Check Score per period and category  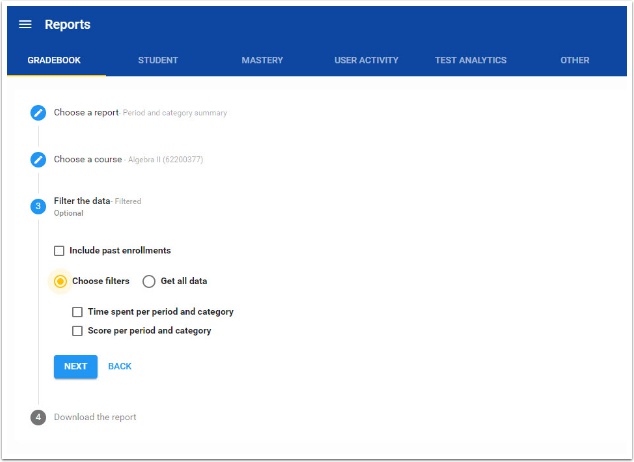point(77,331)
